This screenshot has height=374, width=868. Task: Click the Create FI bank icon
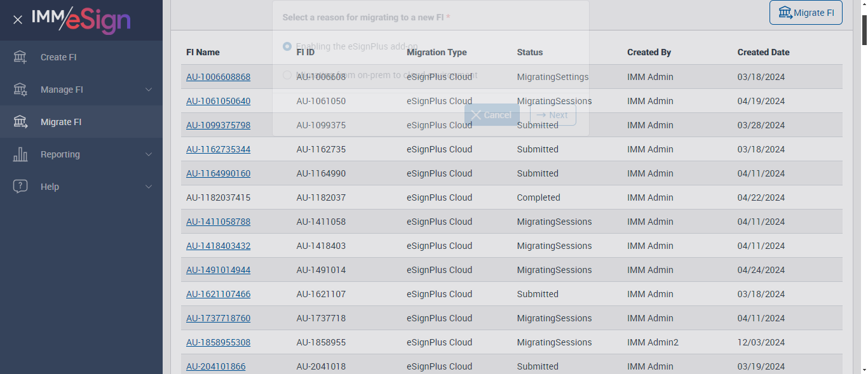pyautogui.click(x=20, y=57)
